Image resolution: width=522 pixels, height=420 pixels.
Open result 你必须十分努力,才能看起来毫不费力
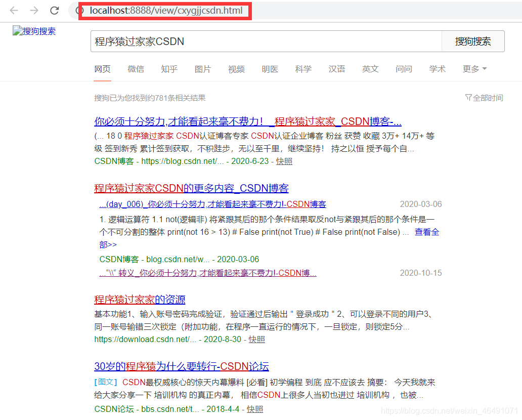(x=248, y=121)
